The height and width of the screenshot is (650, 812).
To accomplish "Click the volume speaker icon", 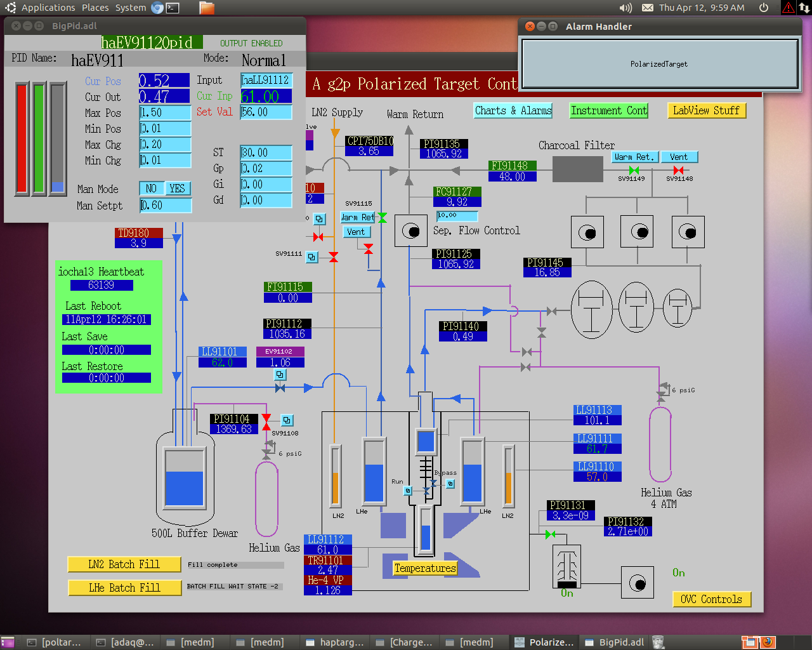I will [625, 8].
